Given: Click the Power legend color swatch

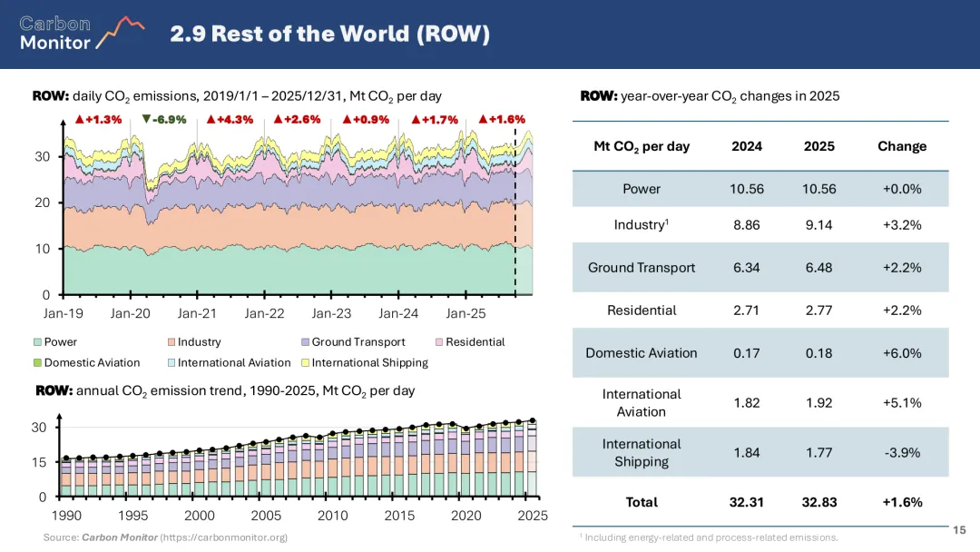Looking at the screenshot, I should pos(37,342).
